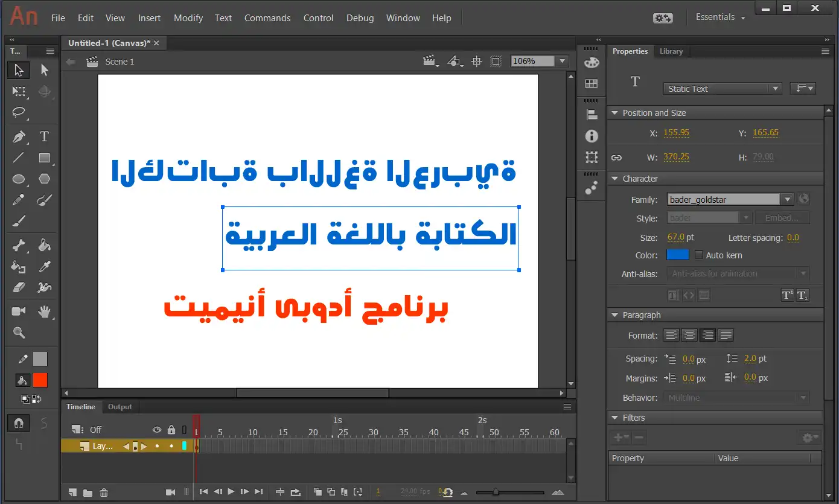Open the Commands menu
Screen dimensions: 839x504
coord(267,18)
